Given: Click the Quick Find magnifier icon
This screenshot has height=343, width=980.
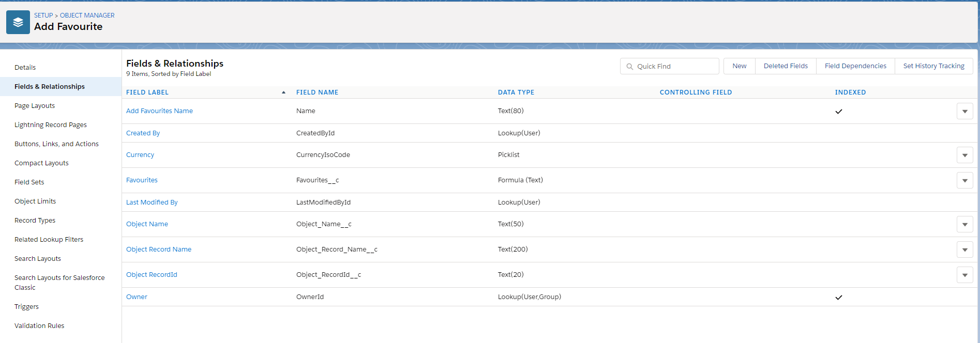Looking at the screenshot, I should 630,67.
